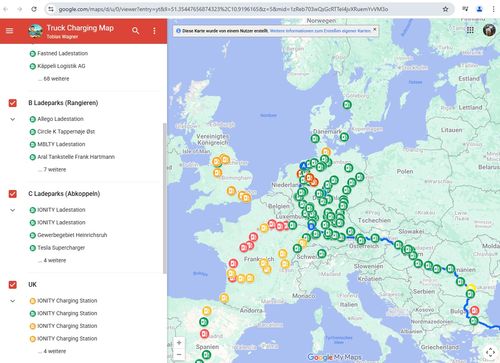This screenshot has width=500, height=363.
Task: Open the three-dot options menu in red header
Action: 154,31
